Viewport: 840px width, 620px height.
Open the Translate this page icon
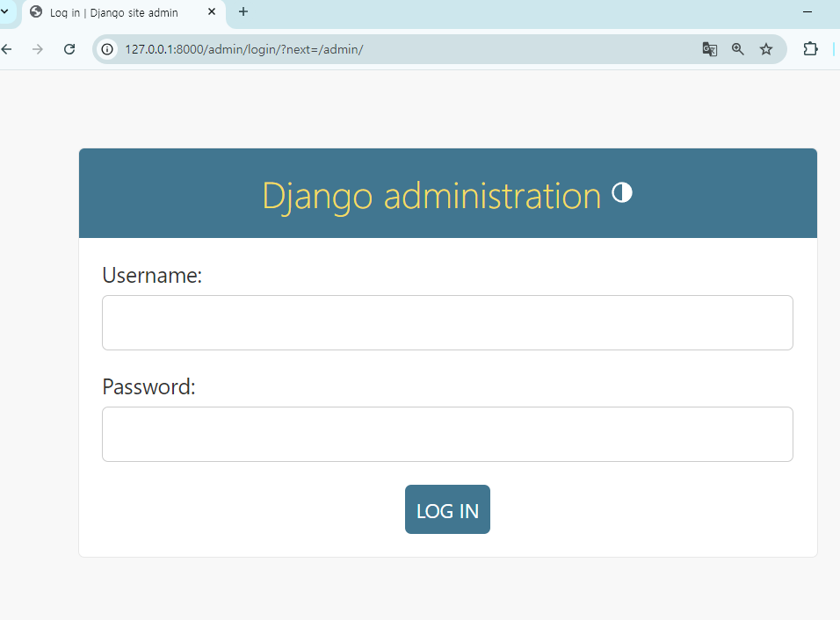(709, 49)
